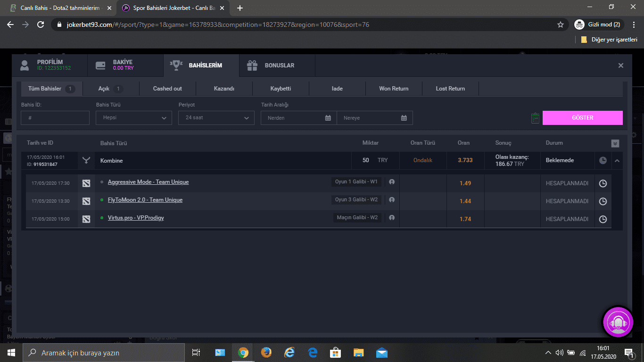Open the live support chat bubble

pyautogui.click(x=618, y=322)
